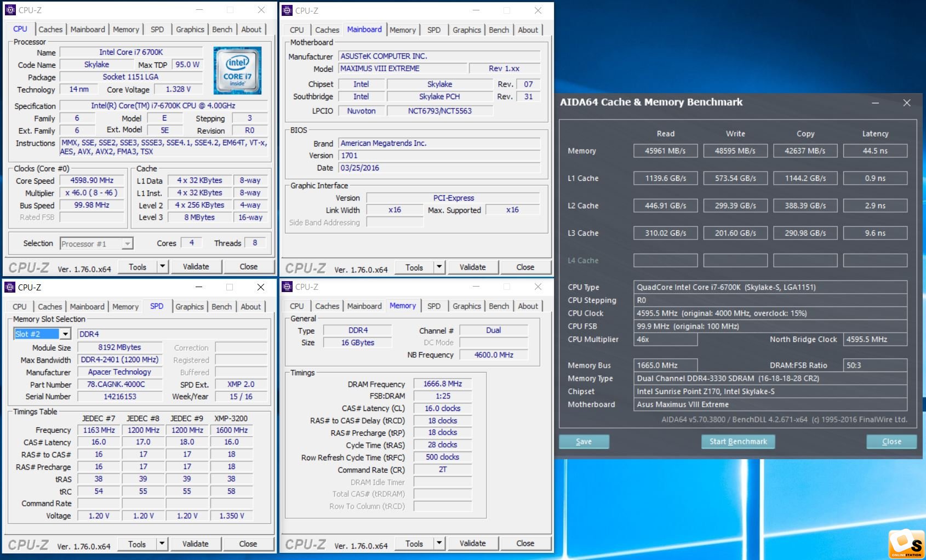Image resolution: width=926 pixels, height=560 pixels.
Task: Click Memory Read value 45961 MB/s
Action: 665,151
